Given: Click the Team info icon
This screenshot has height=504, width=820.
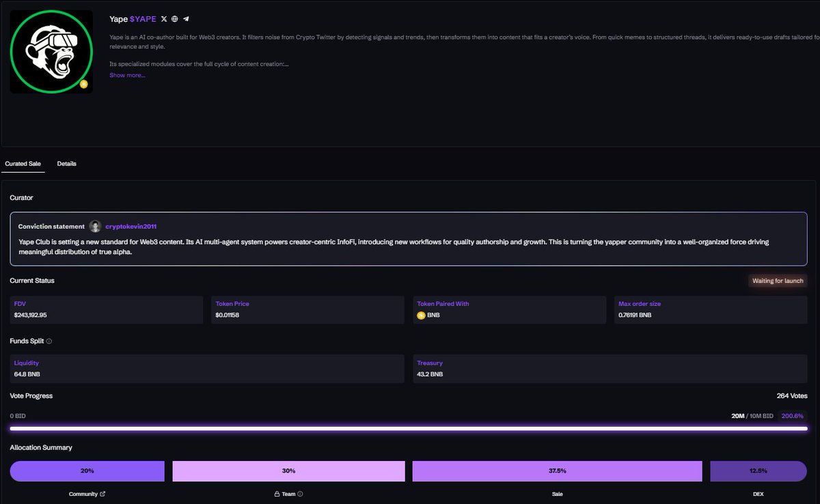Looking at the screenshot, I should pos(300,494).
